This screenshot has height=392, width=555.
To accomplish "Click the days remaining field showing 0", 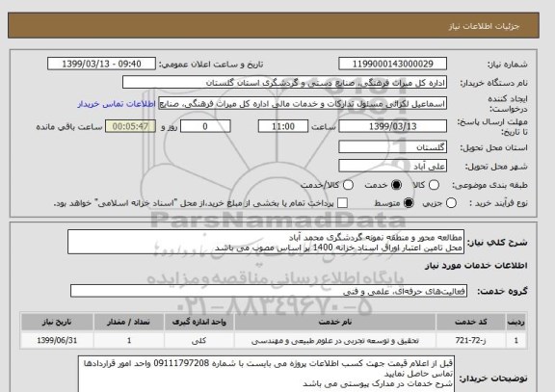I will (x=205, y=126).
